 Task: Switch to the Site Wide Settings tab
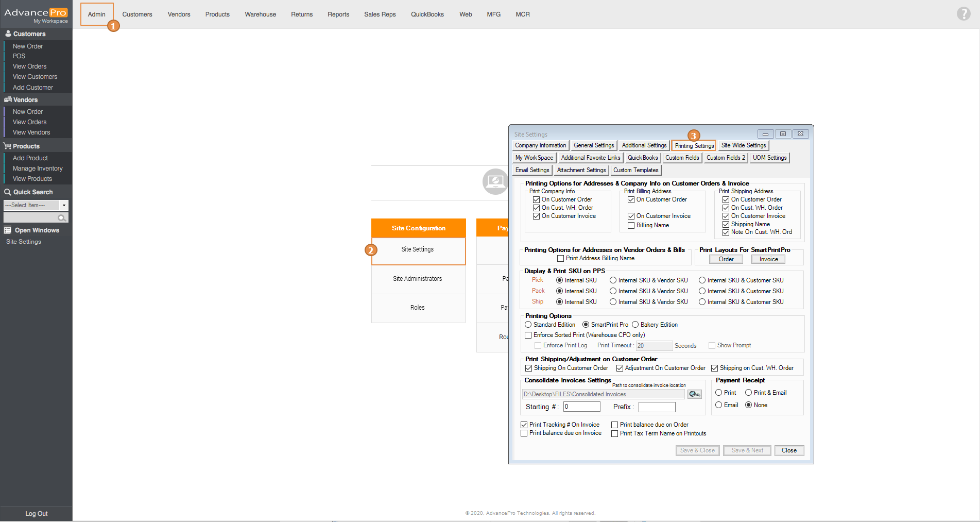tap(743, 145)
